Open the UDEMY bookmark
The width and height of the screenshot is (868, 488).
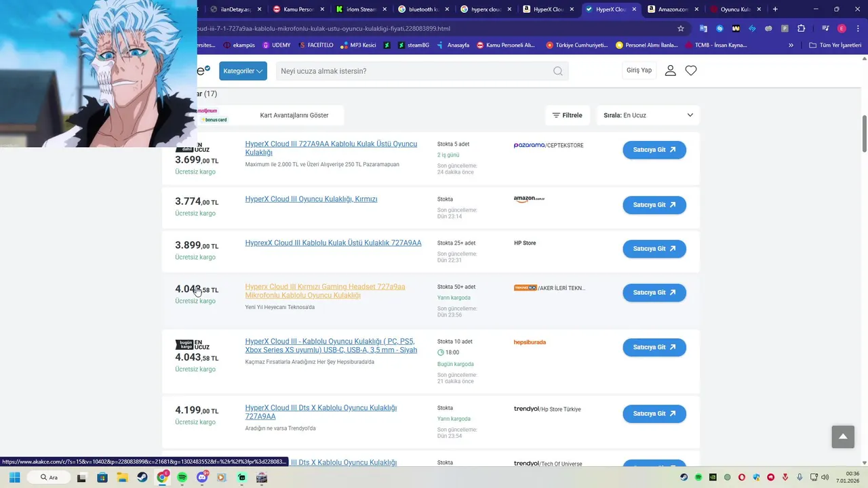(x=276, y=45)
